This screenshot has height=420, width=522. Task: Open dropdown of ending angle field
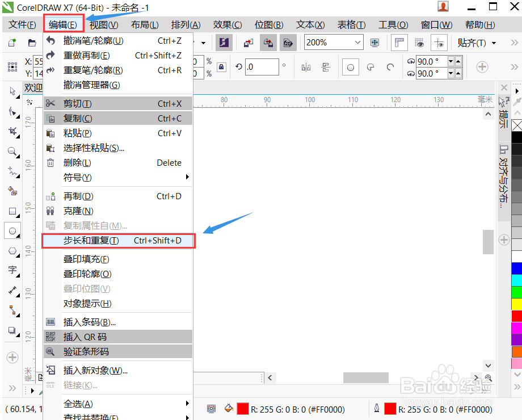click(x=451, y=73)
